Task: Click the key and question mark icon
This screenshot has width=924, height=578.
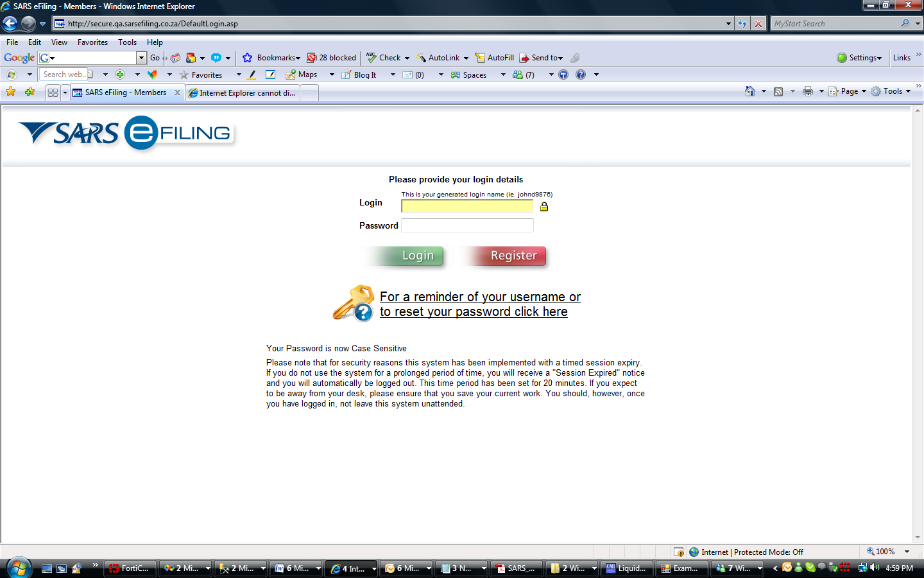Action: point(354,303)
